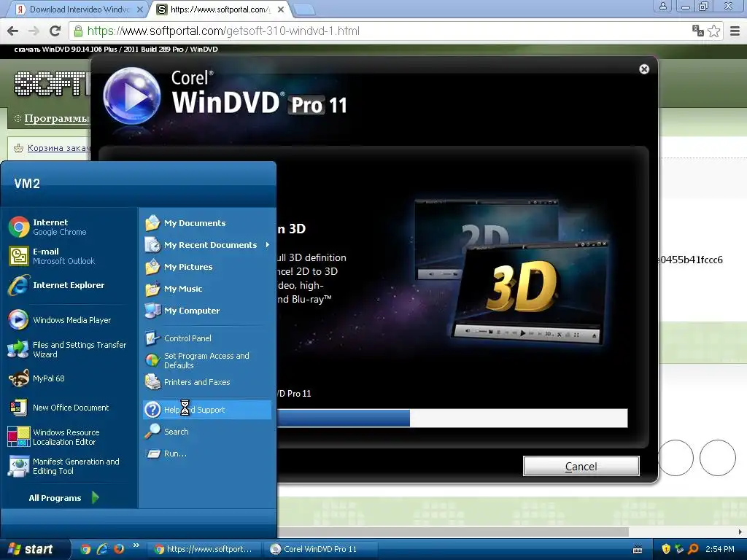Click the security shield tray icon
The height and width of the screenshot is (560, 747).
666,549
